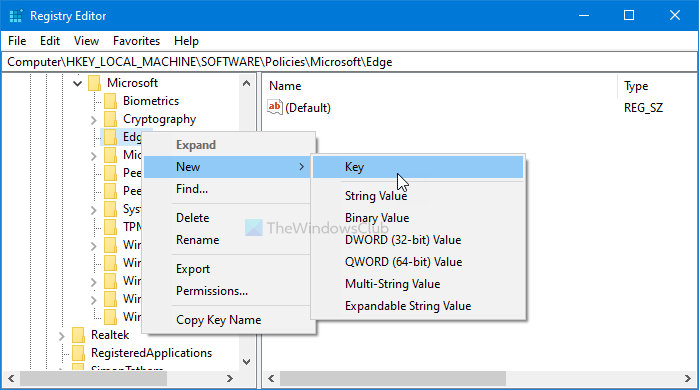This screenshot has height=390, width=700.
Task: Click the Edge key folder icon
Action: coord(110,137)
